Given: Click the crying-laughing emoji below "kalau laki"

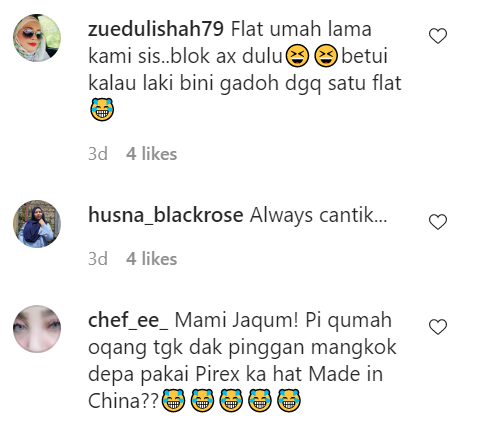Looking at the screenshot, I should [102, 109].
